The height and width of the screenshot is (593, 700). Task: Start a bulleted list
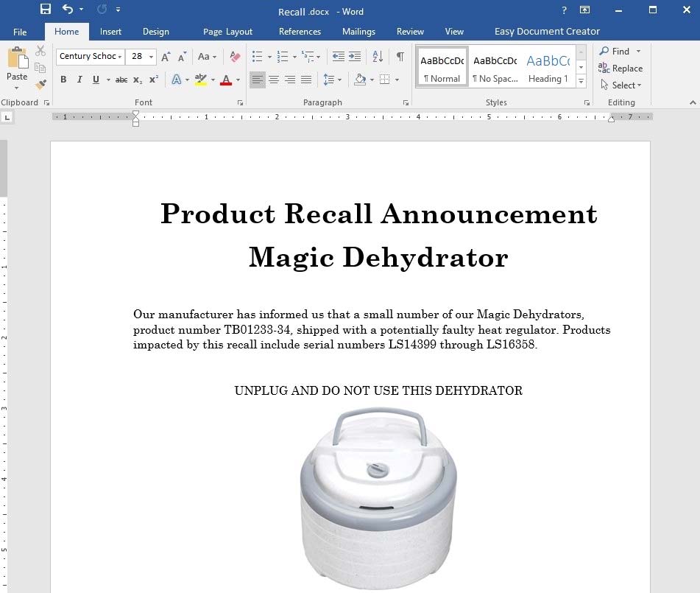pos(257,57)
